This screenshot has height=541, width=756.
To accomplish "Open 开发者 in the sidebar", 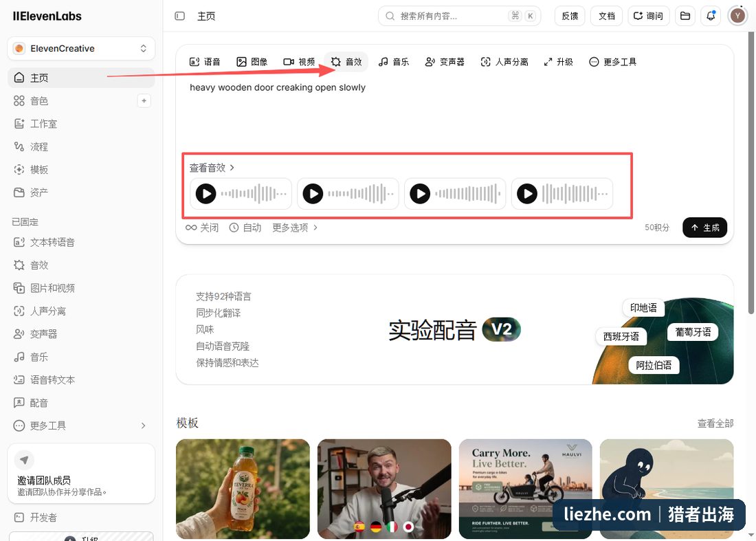I will pos(81,518).
